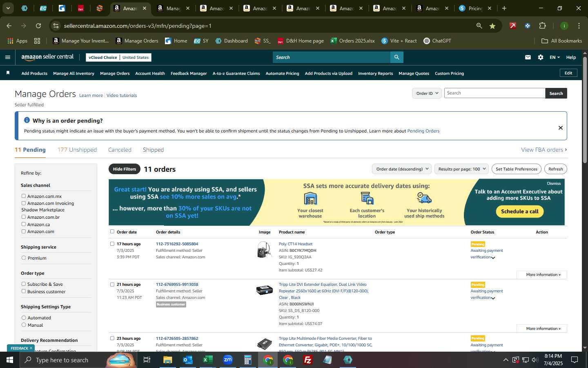The height and width of the screenshot is (368, 588).
Task: Open the Apps bookmark shortcut
Action: coord(18,41)
